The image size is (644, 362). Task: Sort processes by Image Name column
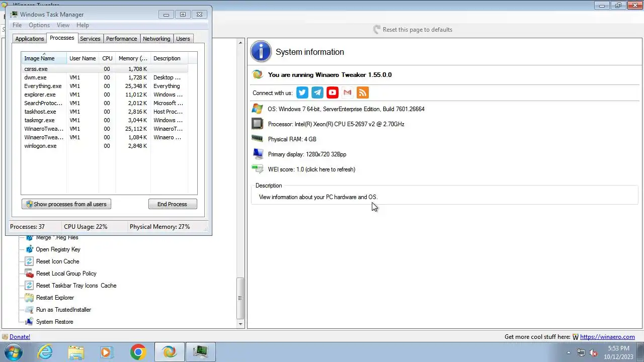point(44,58)
